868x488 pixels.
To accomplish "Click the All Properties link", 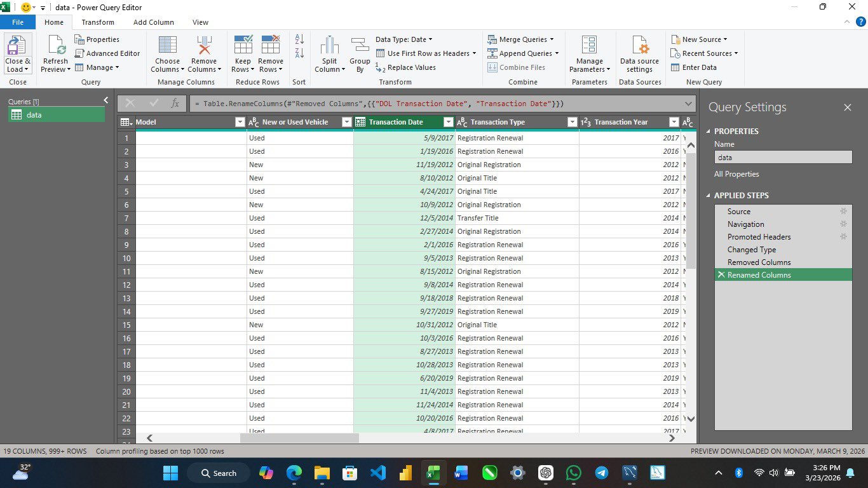I will (736, 174).
